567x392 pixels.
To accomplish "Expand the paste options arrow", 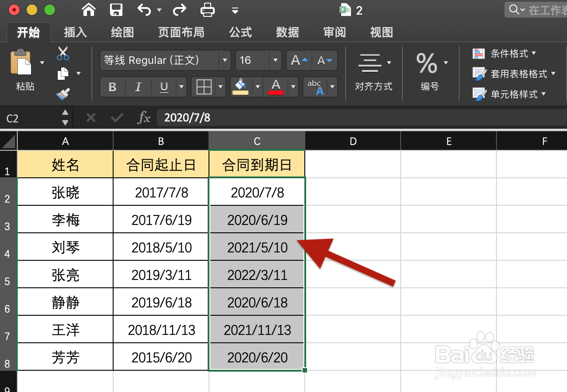I will click(x=42, y=63).
